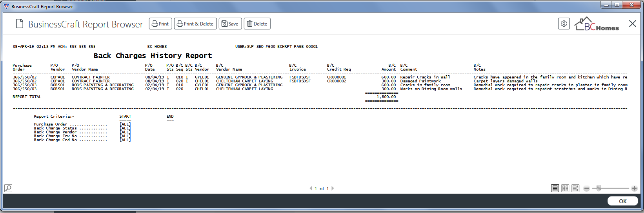Save the report
Screen dimensions: 644x213
point(230,24)
